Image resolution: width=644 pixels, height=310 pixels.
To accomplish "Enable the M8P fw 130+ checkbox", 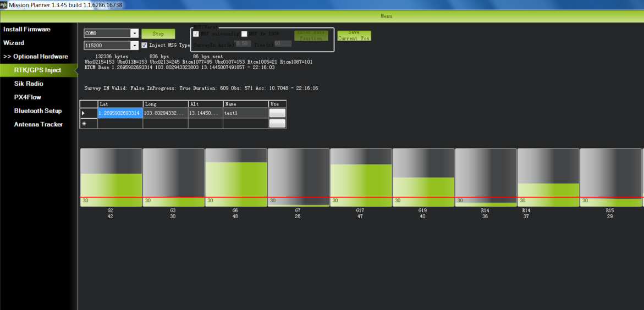I will (x=244, y=34).
